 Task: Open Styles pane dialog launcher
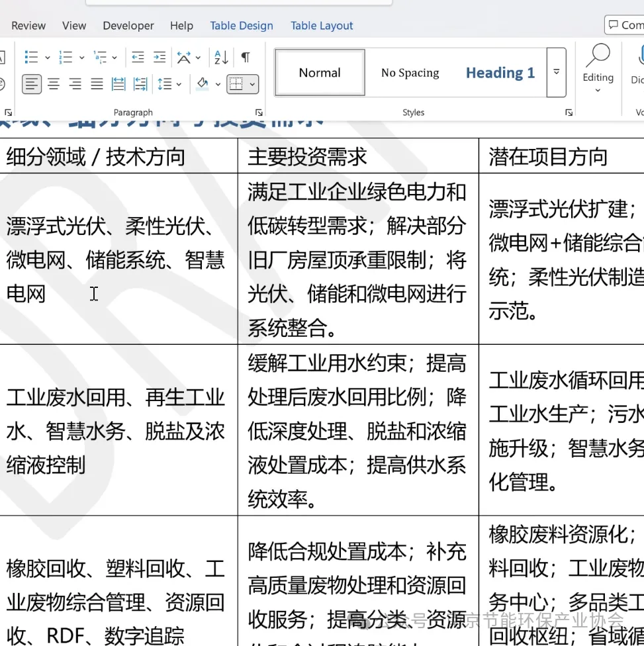pos(569,113)
